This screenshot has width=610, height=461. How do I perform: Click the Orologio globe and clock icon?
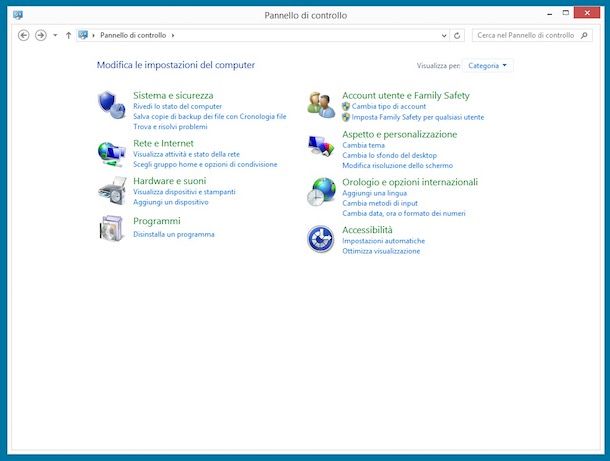click(x=321, y=191)
